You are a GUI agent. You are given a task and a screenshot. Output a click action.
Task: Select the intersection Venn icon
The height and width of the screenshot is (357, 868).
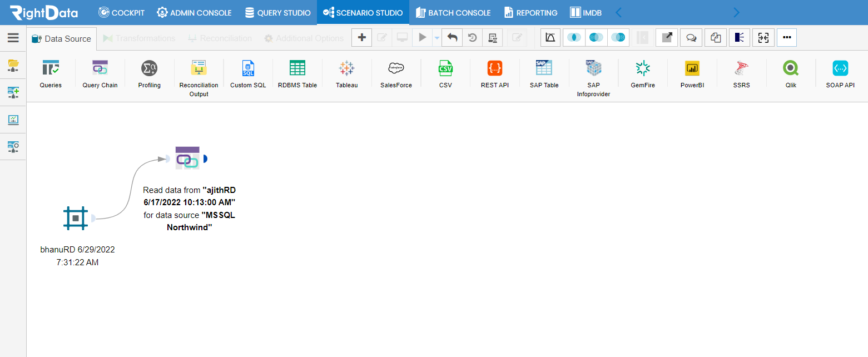pyautogui.click(x=574, y=38)
